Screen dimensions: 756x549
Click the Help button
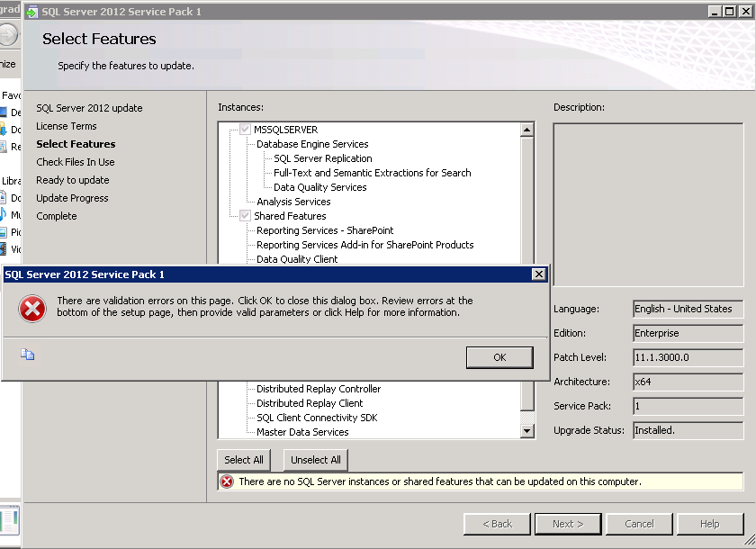[x=710, y=524]
